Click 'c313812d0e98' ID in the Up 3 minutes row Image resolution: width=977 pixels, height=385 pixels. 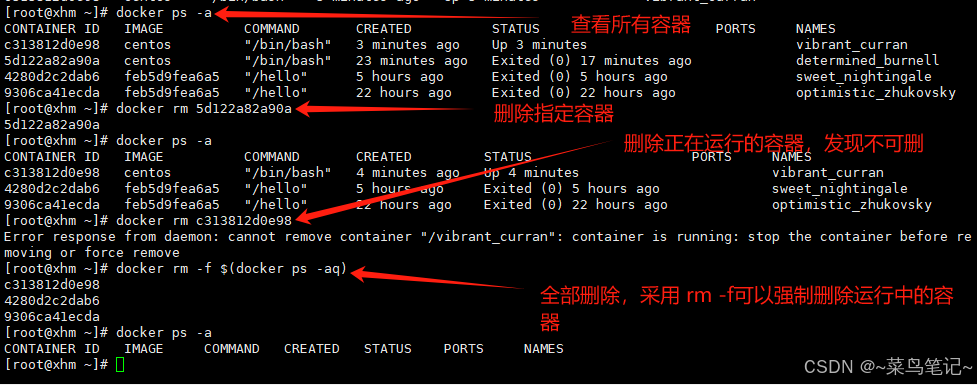tap(52, 45)
